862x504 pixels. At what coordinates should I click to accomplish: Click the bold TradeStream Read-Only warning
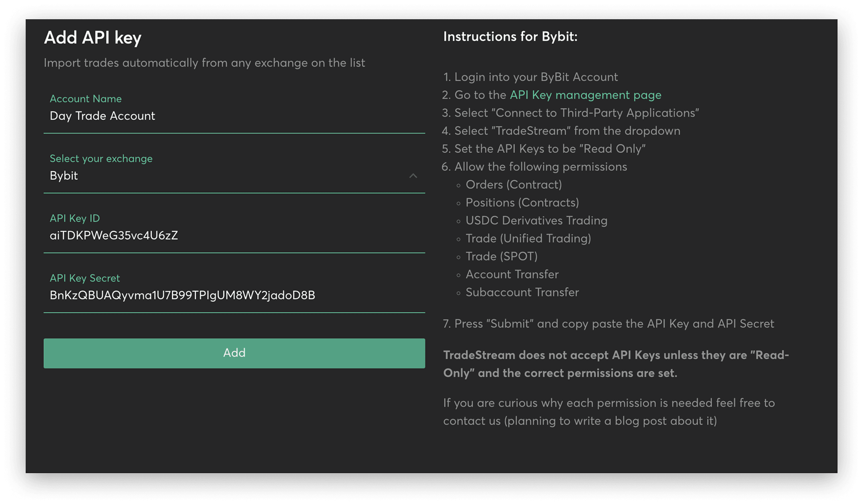tap(616, 364)
